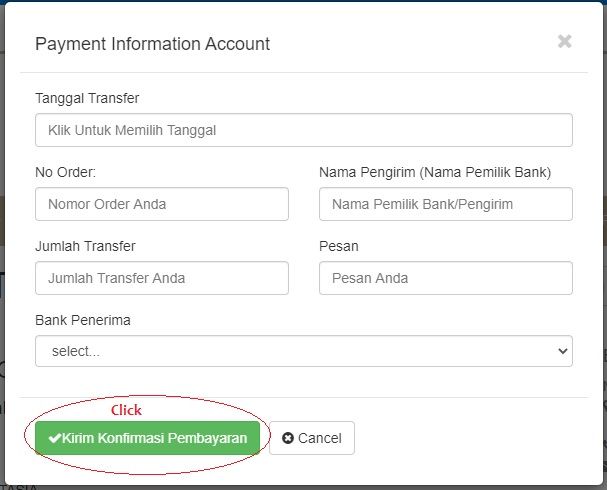Click into the Pesan Anda text box
Screen dimensions: 607x490
[x=445, y=278]
